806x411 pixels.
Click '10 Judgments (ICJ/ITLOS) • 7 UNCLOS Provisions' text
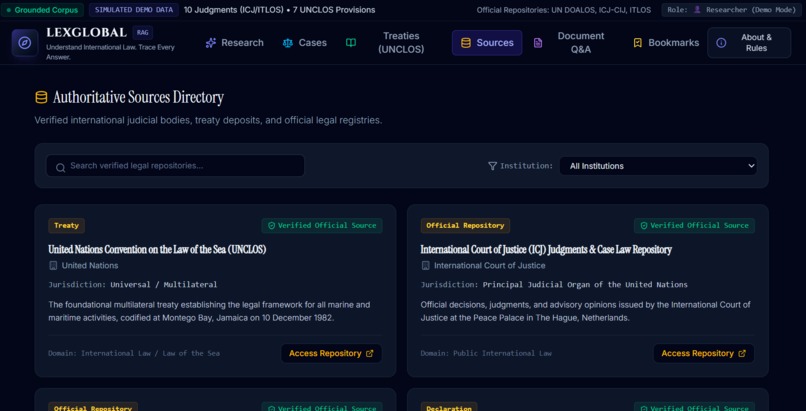click(x=280, y=10)
